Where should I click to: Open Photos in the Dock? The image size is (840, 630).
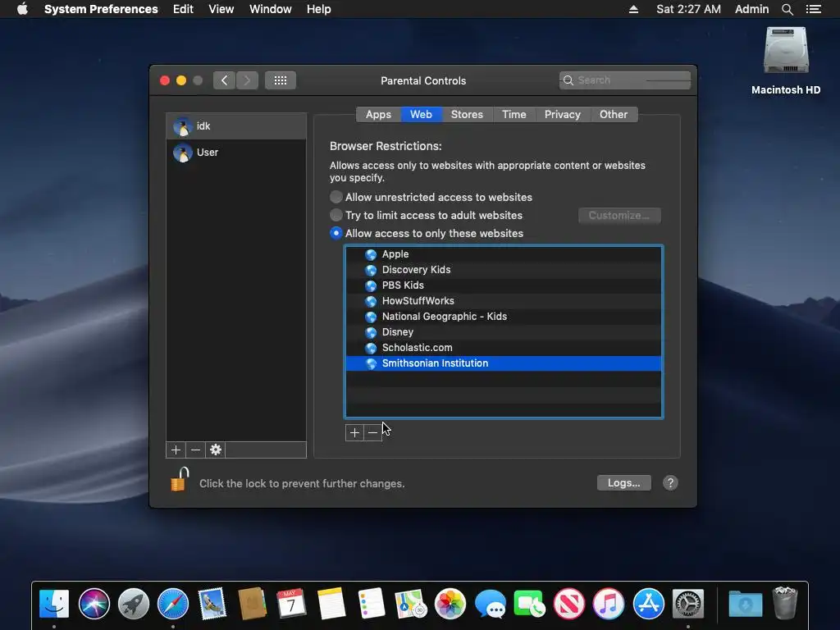450,604
